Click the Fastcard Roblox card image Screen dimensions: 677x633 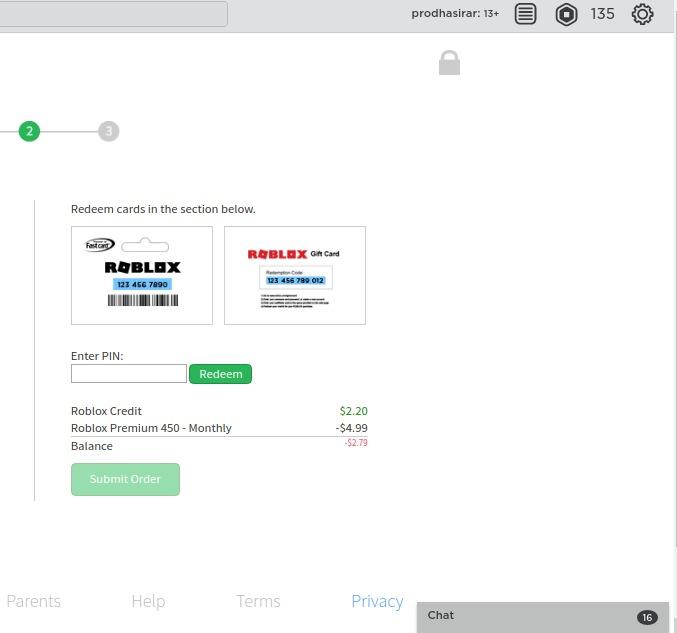point(142,275)
